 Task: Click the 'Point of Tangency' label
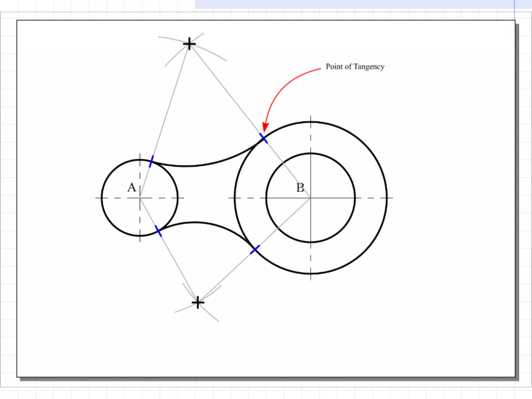click(355, 67)
